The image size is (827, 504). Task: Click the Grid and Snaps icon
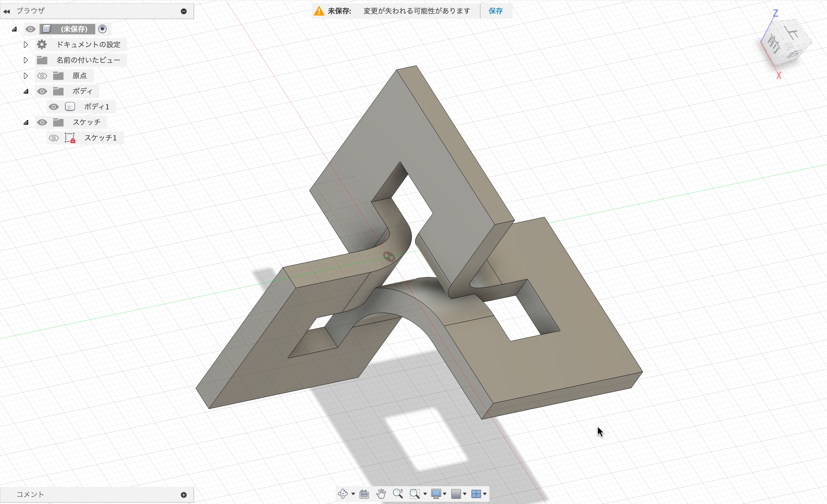click(456, 494)
